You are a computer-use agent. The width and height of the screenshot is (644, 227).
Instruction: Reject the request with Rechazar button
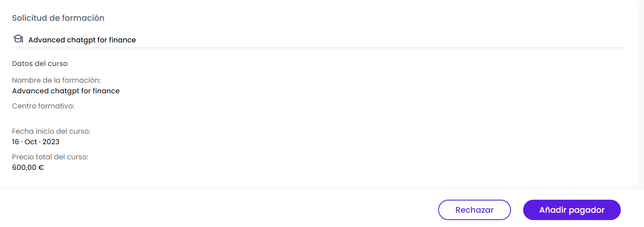point(474,210)
